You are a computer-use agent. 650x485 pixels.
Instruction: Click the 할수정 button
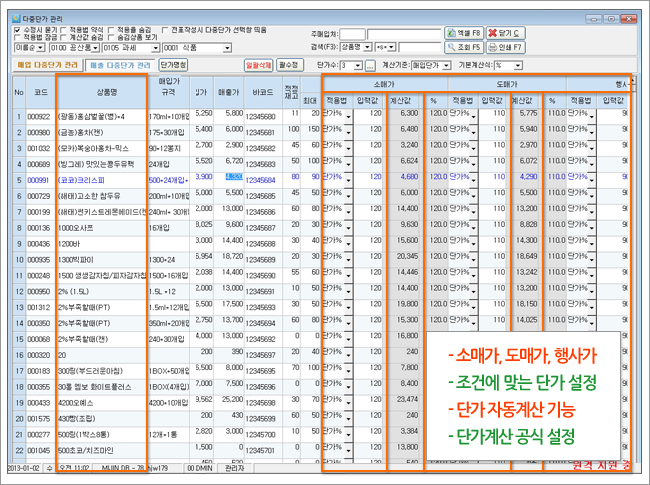coord(289,65)
